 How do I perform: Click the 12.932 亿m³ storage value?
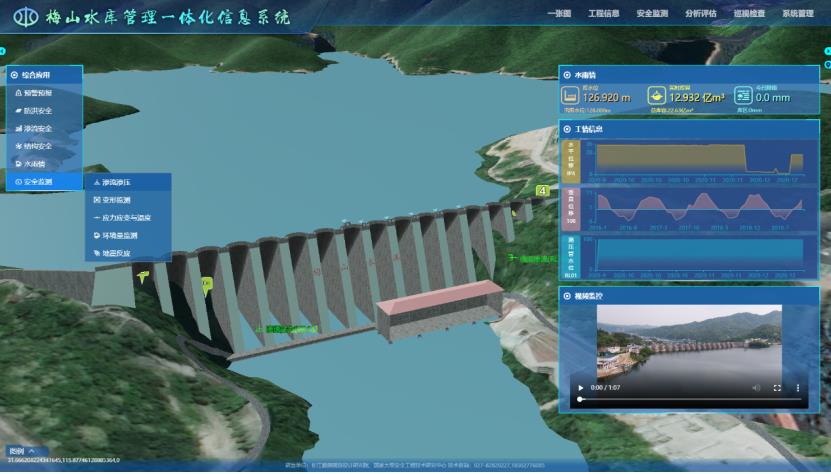click(697, 98)
